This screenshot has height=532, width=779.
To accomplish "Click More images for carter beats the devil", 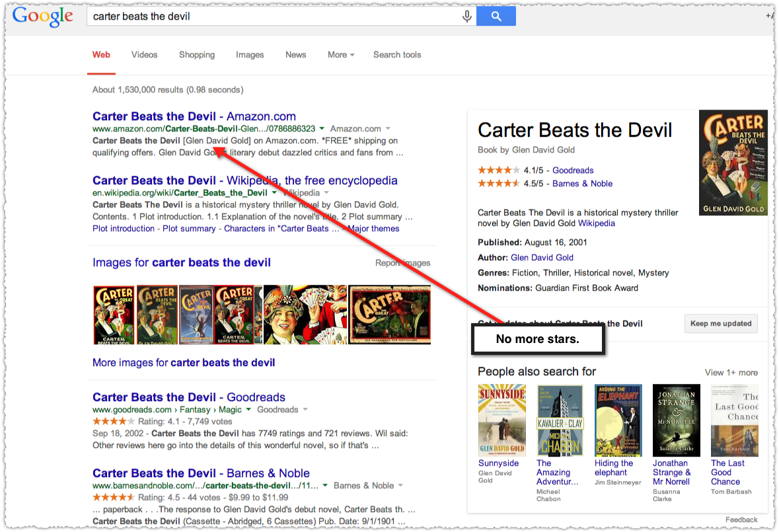I will tap(184, 363).
